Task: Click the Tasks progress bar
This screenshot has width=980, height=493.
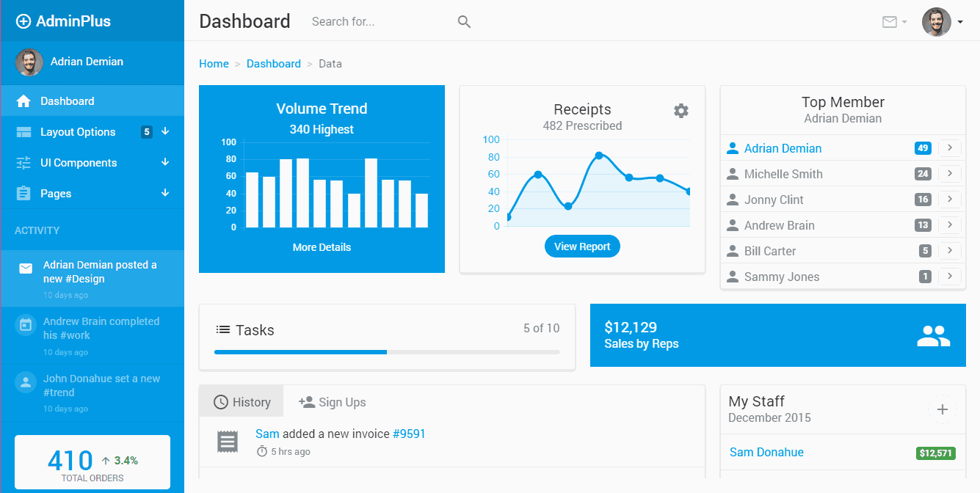Action: tap(387, 352)
